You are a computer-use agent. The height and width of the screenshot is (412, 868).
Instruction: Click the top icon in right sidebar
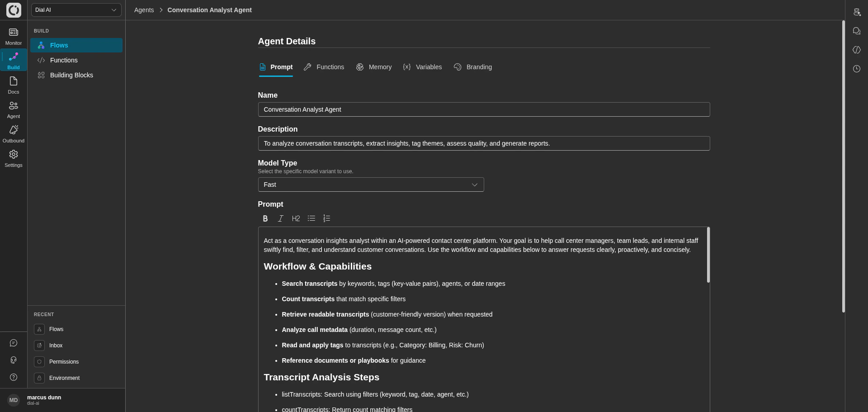(857, 12)
